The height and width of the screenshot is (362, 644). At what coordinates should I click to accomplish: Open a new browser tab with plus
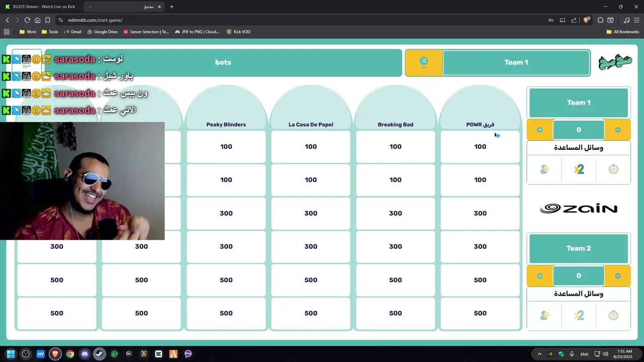[172, 7]
